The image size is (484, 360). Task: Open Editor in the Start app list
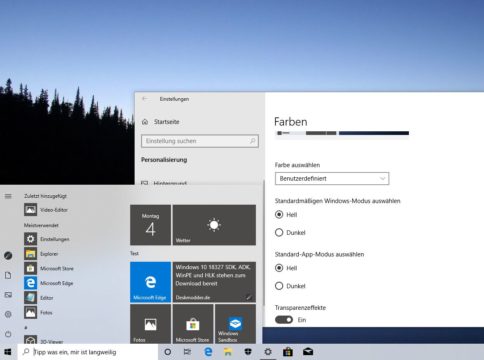(39, 298)
